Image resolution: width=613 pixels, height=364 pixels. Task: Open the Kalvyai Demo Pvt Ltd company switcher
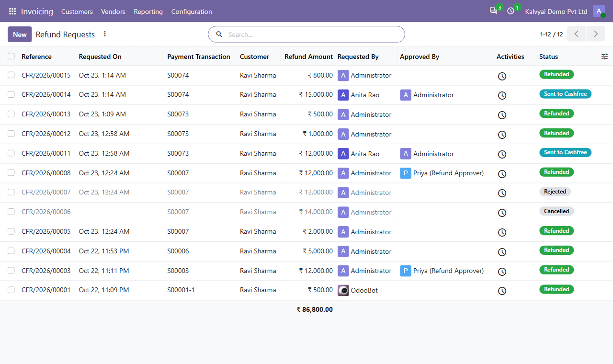point(556,11)
